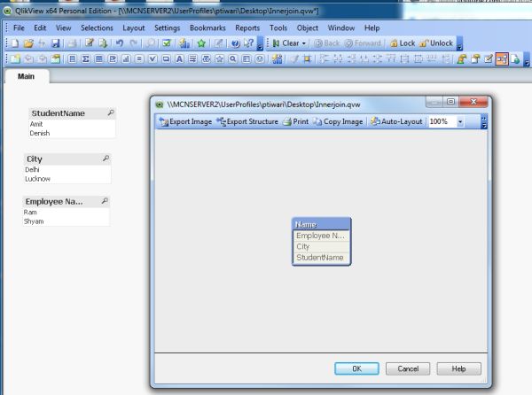The width and height of the screenshot is (532, 395).
Task: Click Copy Image in Table Viewer
Action: [338, 121]
